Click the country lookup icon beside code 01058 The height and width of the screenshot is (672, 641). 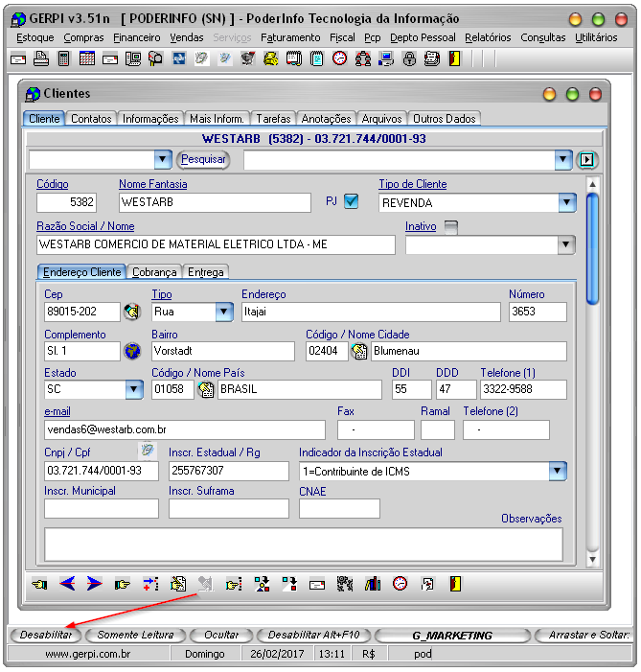point(206,389)
